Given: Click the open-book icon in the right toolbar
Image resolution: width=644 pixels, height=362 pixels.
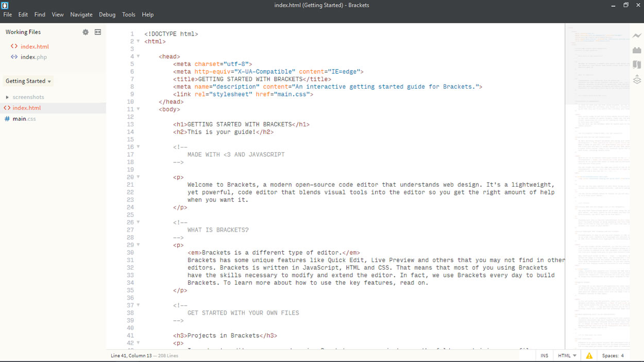Looking at the screenshot, I should [637, 64].
